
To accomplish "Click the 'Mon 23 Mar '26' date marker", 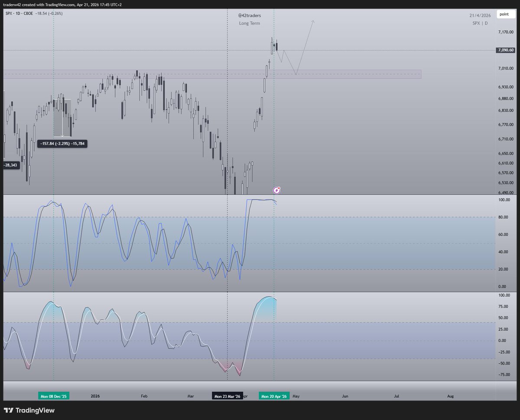I will click(227, 396).
